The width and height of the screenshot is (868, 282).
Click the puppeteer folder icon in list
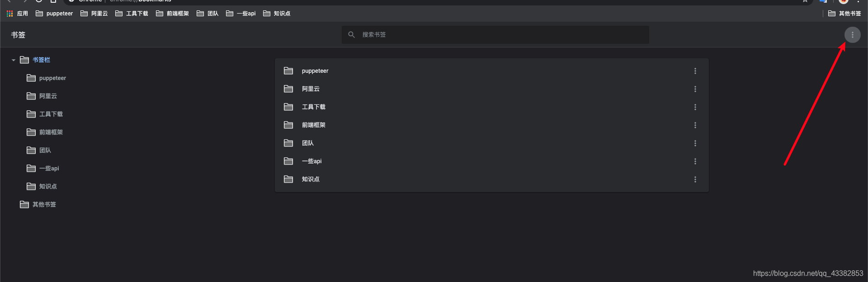pos(288,71)
